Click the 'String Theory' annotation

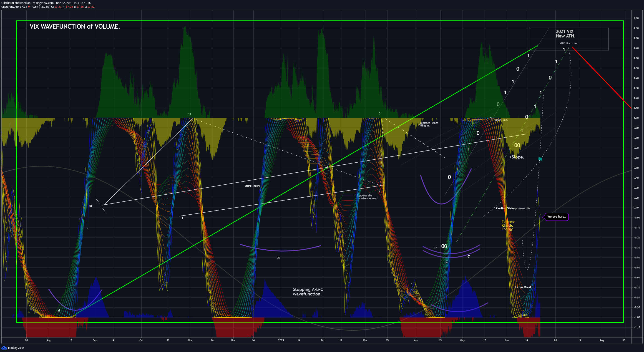point(252,186)
